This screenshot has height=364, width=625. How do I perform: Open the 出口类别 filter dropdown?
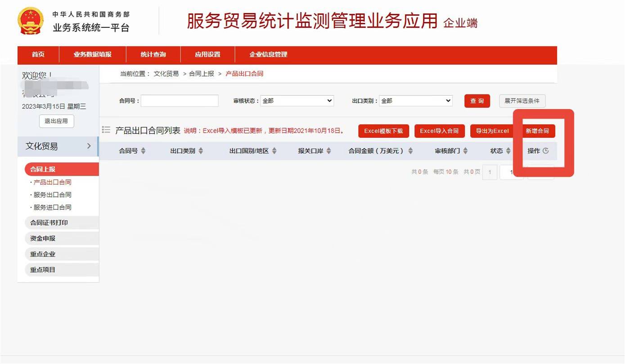pos(416,101)
